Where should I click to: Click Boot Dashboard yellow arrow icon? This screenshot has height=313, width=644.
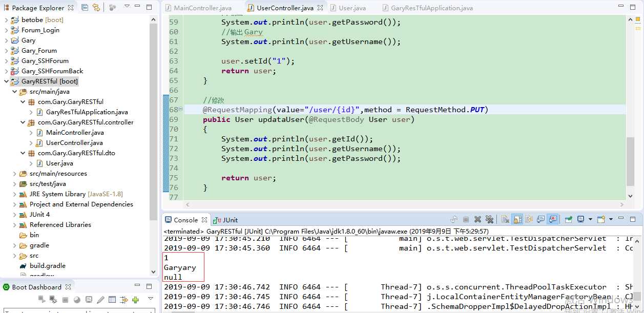click(x=124, y=300)
